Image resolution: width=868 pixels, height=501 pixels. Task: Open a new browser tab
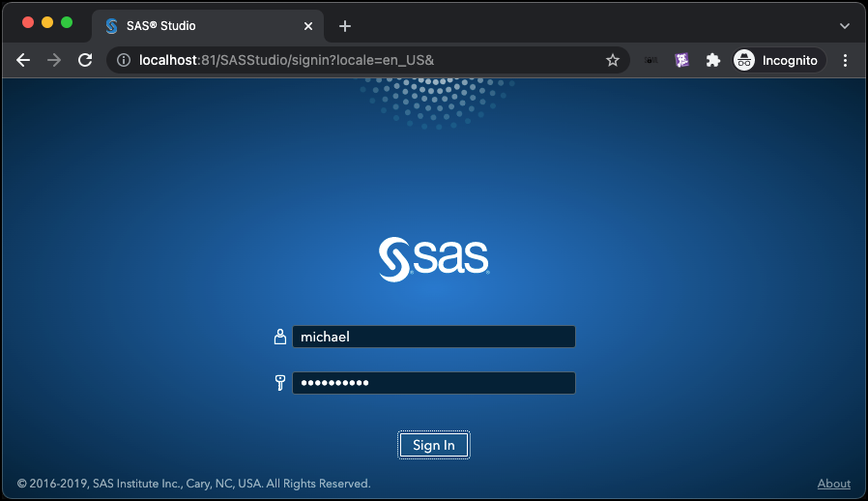[345, 26]
